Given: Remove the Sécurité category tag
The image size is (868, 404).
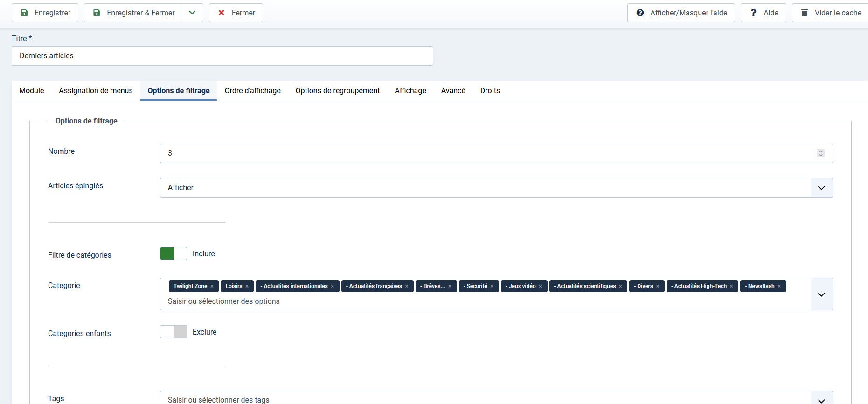Looking at the screenshot, I should pyautogui.click(x=492, y=286).
